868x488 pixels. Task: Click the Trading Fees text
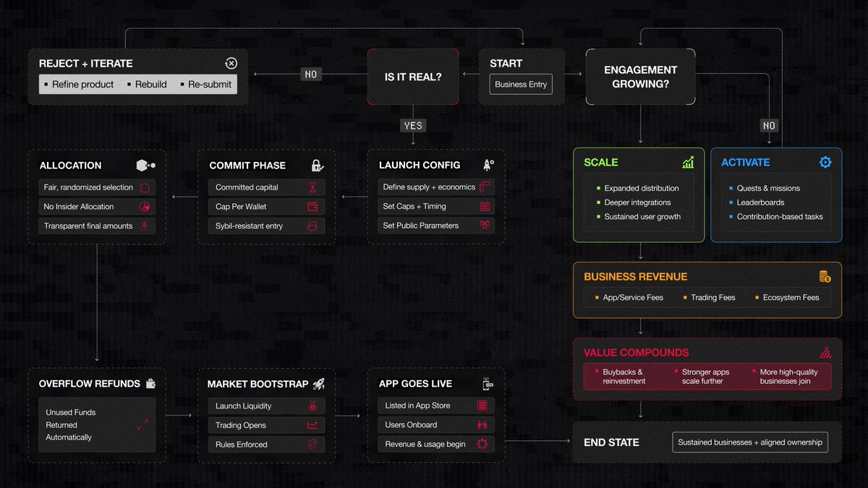[x=712, y=298]
